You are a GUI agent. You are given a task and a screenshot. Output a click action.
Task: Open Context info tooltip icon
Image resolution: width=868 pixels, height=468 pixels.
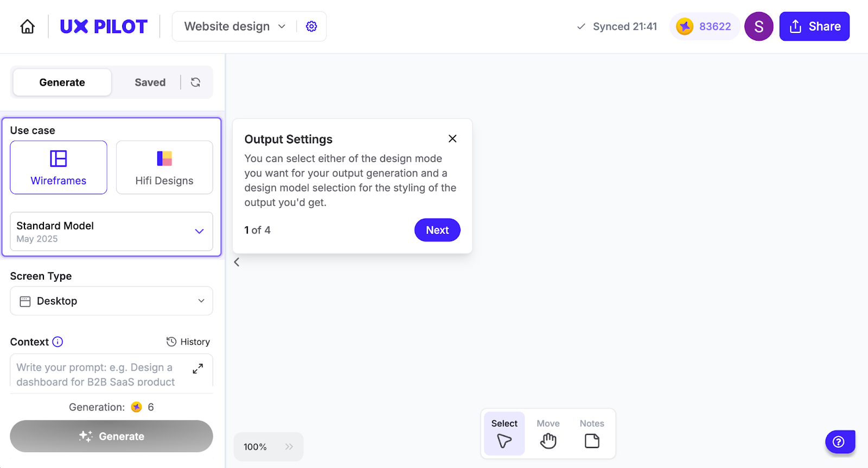point(58,342)
